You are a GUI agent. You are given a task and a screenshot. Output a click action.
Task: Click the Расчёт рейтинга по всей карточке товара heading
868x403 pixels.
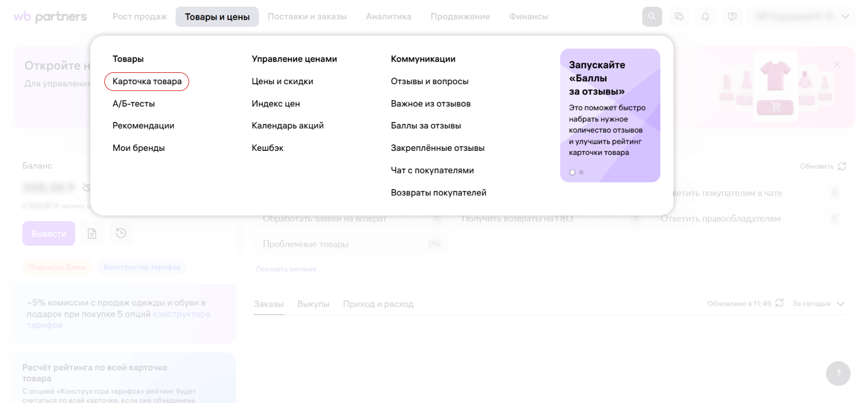tap(95, 373)
